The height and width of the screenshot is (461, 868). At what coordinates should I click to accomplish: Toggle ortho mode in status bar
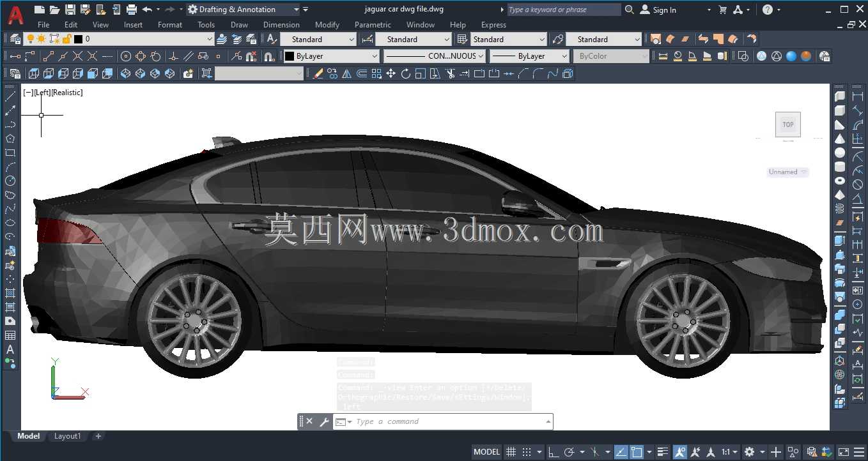click(553, 452)
